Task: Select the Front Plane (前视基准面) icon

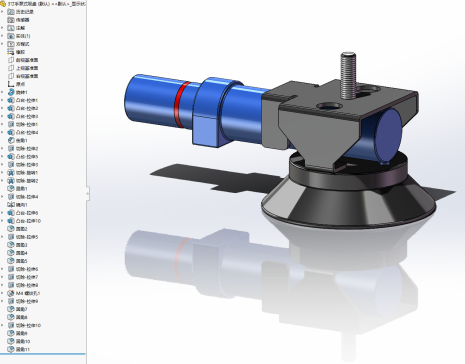Action: tap(11, 60)
